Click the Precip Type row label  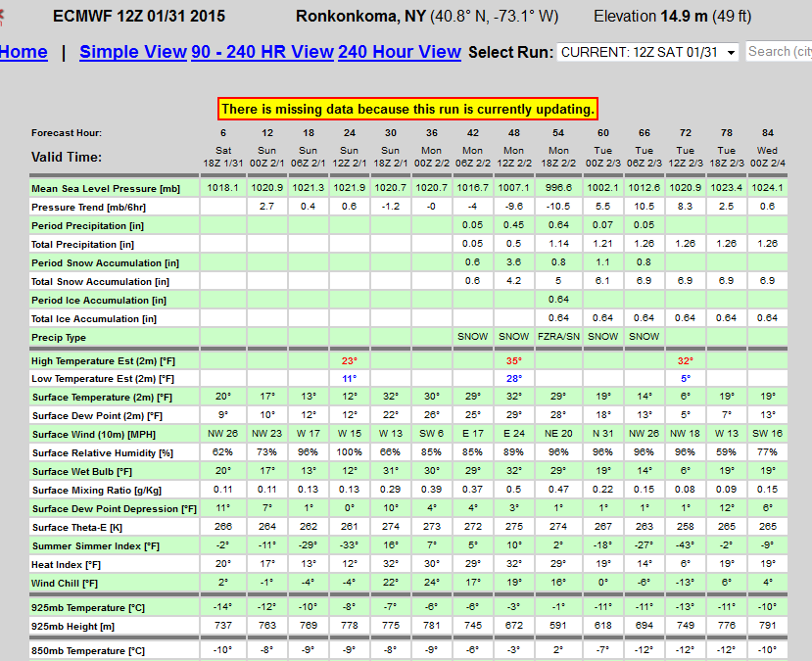[x=59, y=338]
